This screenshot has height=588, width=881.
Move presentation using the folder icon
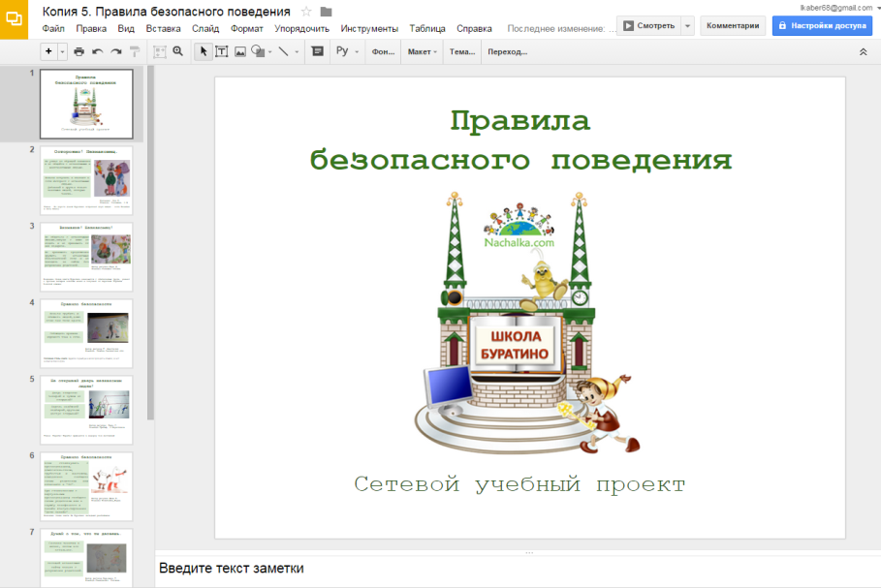pos(327,12)
